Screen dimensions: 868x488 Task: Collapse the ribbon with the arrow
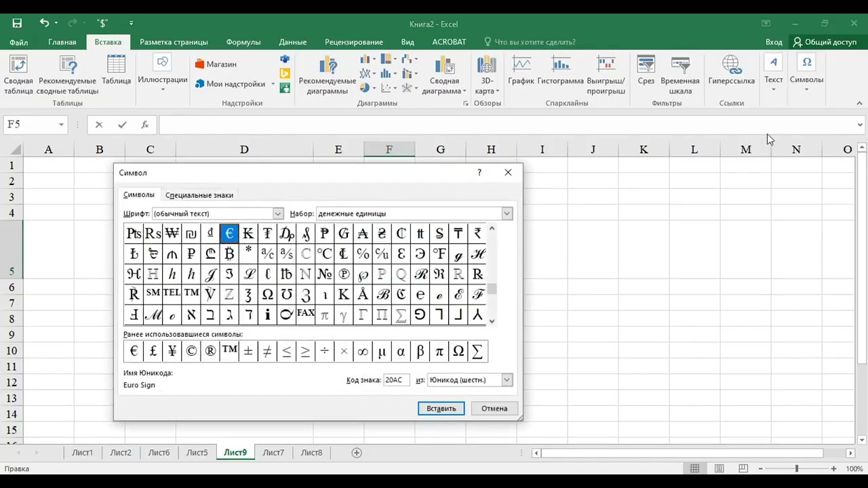[x=860, y=104]
